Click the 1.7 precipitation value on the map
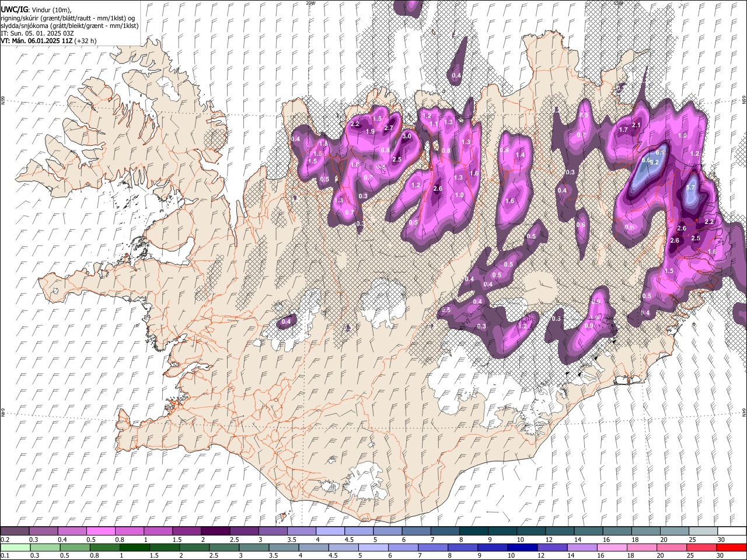Screen dimensions: 747x560 tap(623, 129)
